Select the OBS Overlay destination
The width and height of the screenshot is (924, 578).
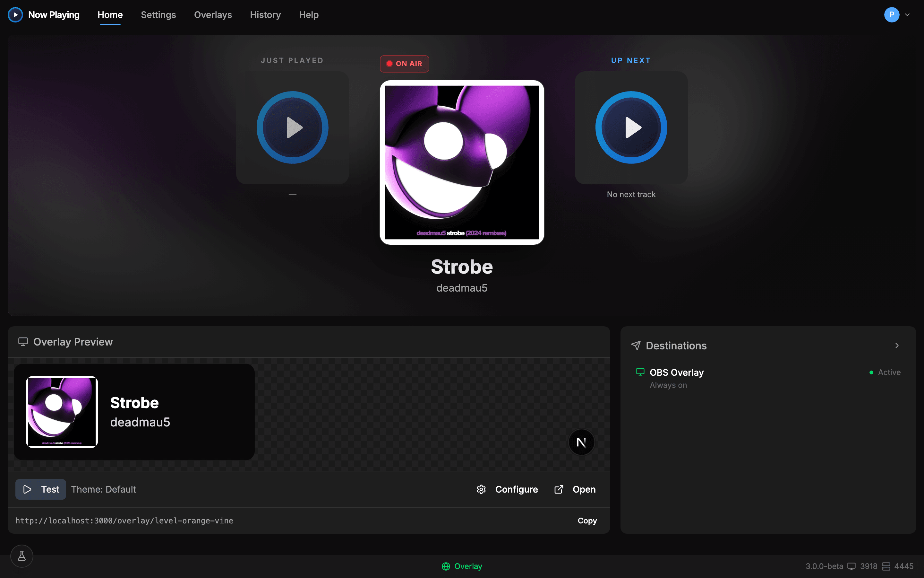click(x=768, y=379)
